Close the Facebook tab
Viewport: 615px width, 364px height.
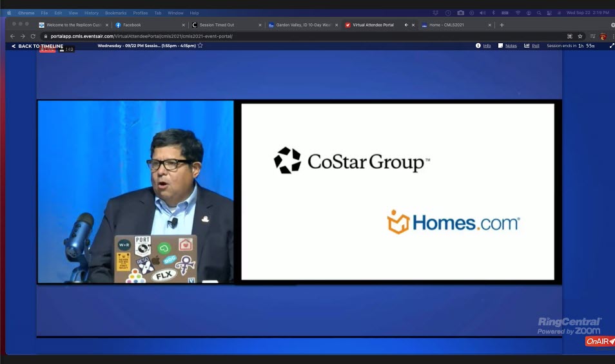click(183, 24)
